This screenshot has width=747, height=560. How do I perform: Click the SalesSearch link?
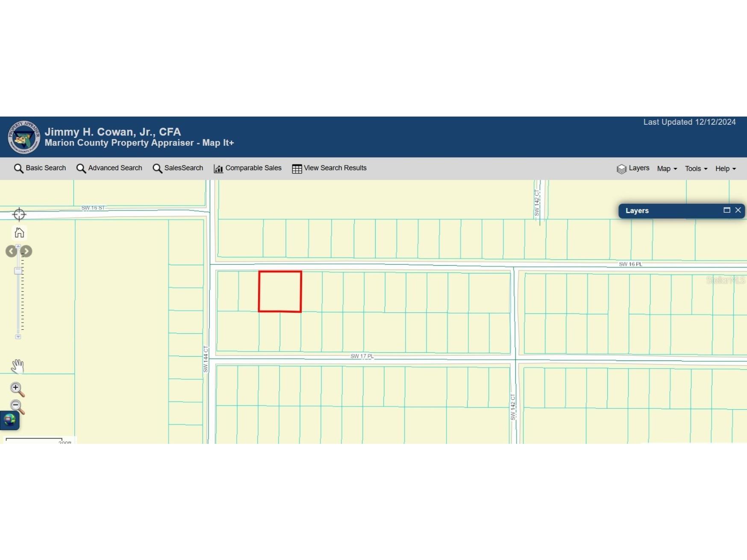(178, 168)
